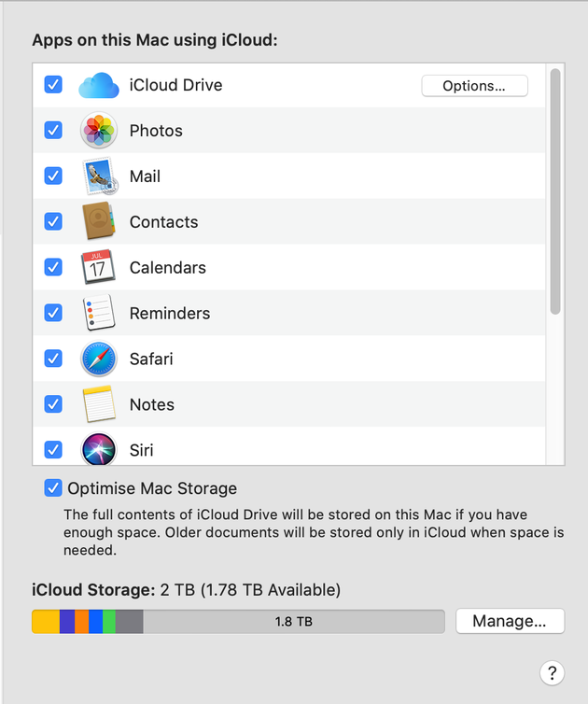Uncheck the Safari checkbox

click(x=53, y=359)
